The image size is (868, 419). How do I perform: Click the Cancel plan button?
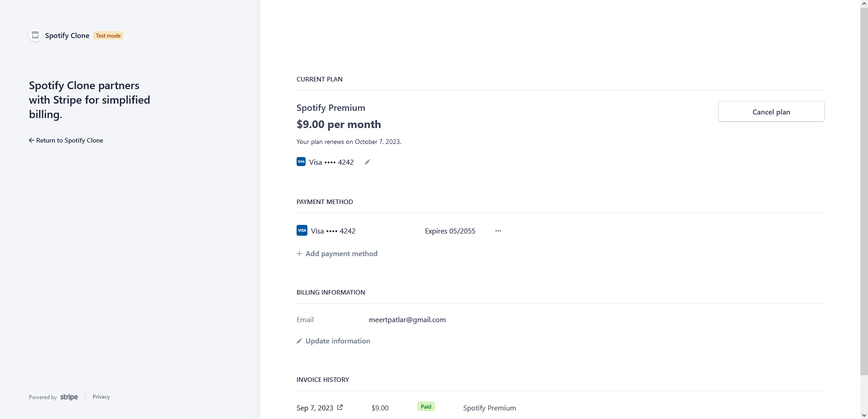(771, 111)
